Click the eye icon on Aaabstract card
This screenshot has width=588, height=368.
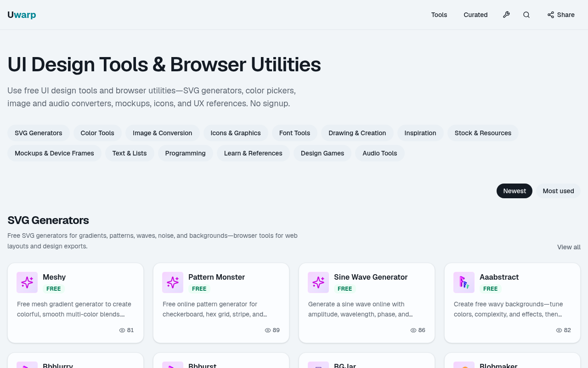pos(559,330)
